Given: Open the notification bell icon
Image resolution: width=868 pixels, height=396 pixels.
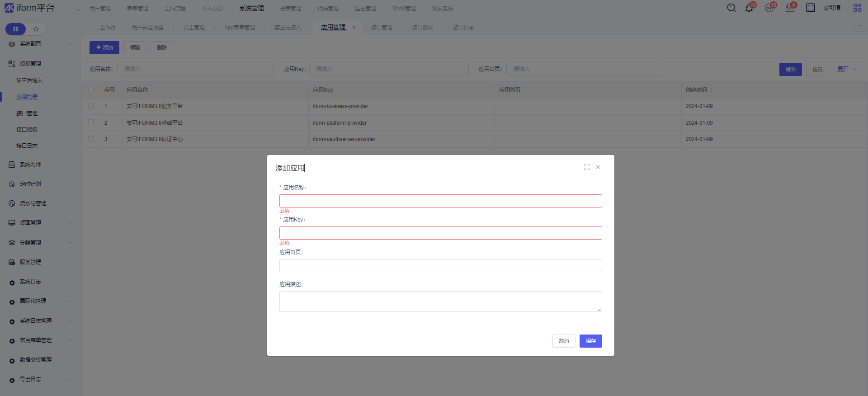Looking at the screenshot, I should (x=749, y=8).
